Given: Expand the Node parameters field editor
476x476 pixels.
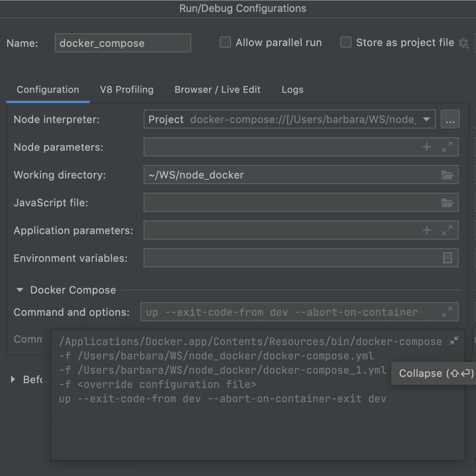Looking at the screenshot, I should [x=447, y=147].
